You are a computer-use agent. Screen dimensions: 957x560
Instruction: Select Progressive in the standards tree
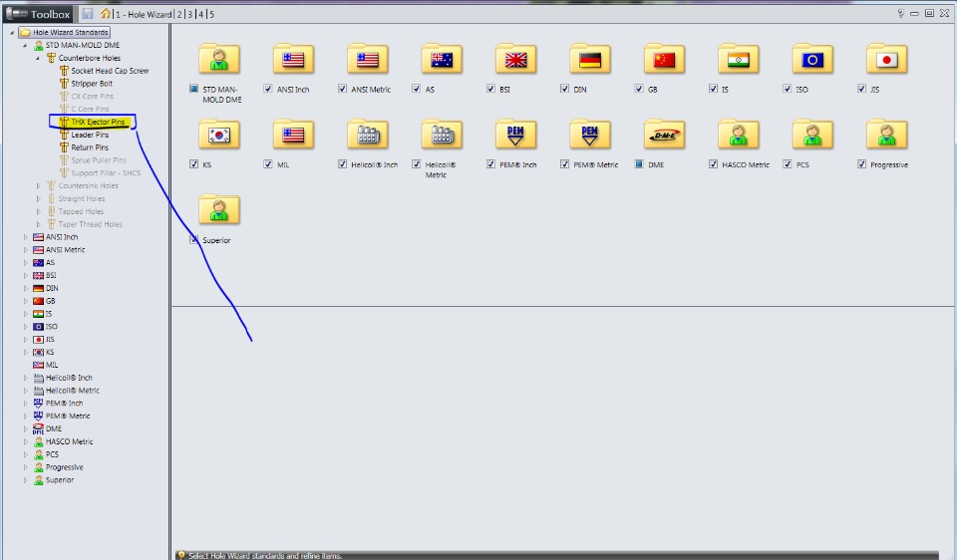(x=64, y=467)
